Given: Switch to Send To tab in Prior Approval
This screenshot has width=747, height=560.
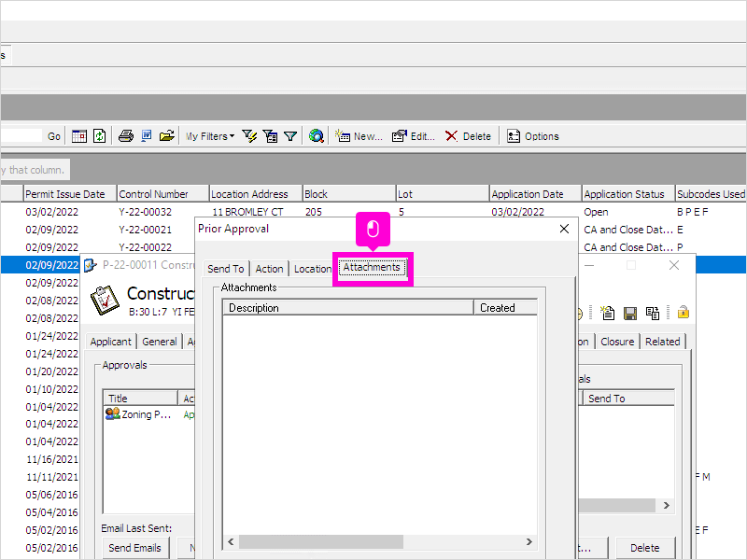Looking at the screenshot, I should [x=226, y=269].
